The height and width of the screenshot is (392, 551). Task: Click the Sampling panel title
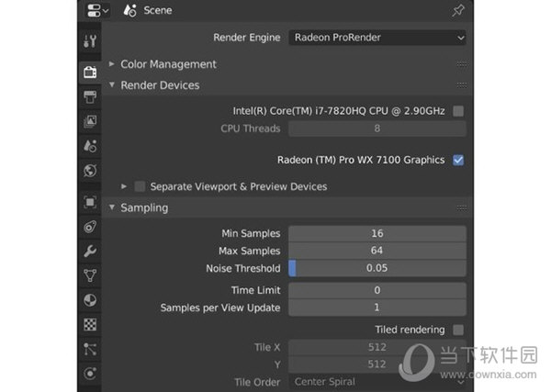[x=144, y=208]
